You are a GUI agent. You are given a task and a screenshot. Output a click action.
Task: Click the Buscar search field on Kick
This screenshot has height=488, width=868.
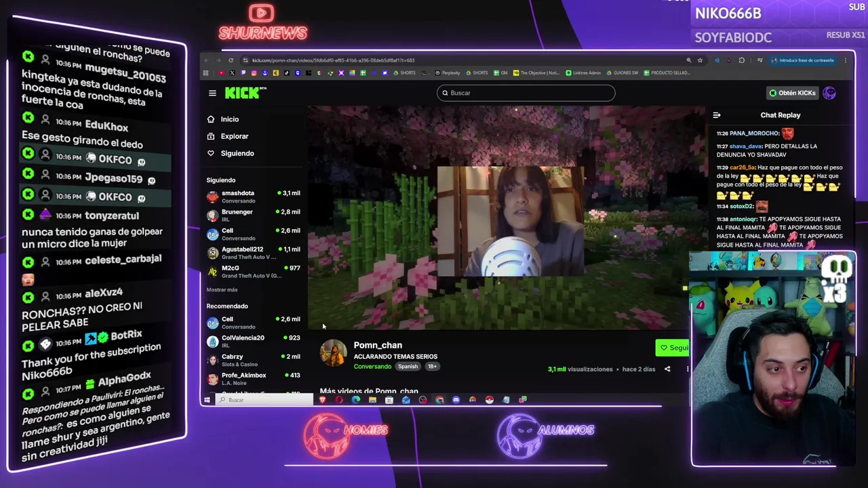coord(526,93)
